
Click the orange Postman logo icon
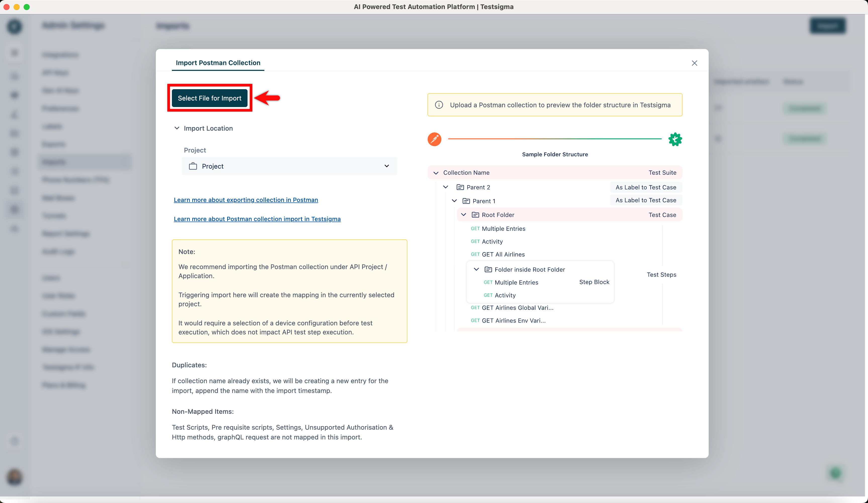click(x=434, y=139)
